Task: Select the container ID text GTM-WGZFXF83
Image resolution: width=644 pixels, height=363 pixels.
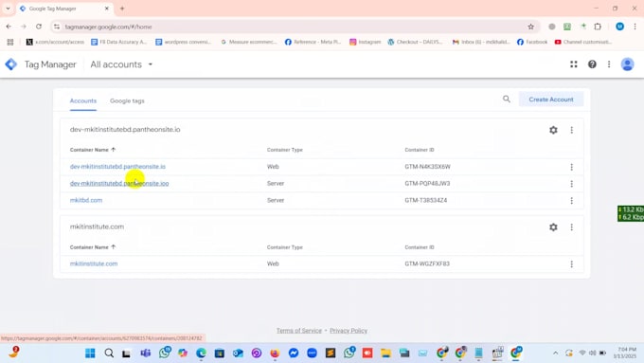Action: click(427, 263)
